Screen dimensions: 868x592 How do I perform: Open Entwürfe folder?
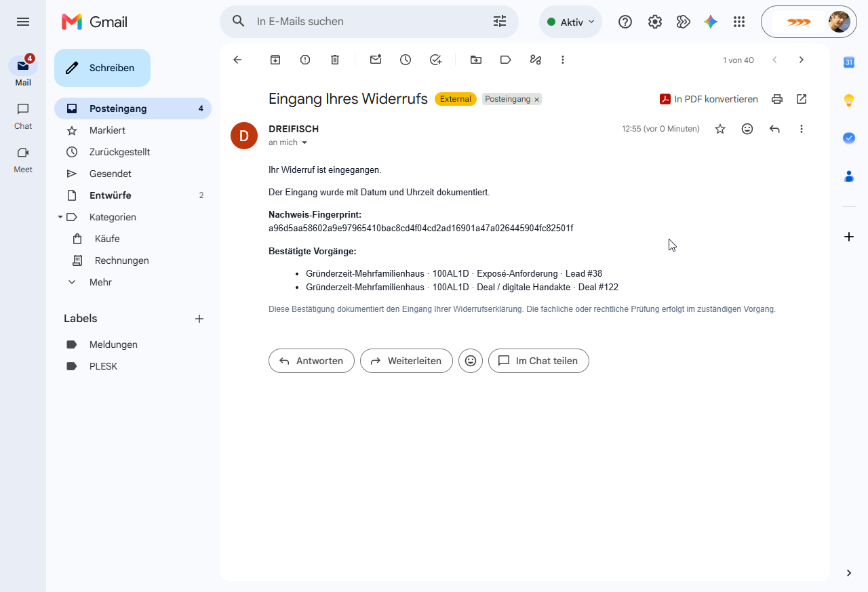pyautogui.click(x=133, y=195)
